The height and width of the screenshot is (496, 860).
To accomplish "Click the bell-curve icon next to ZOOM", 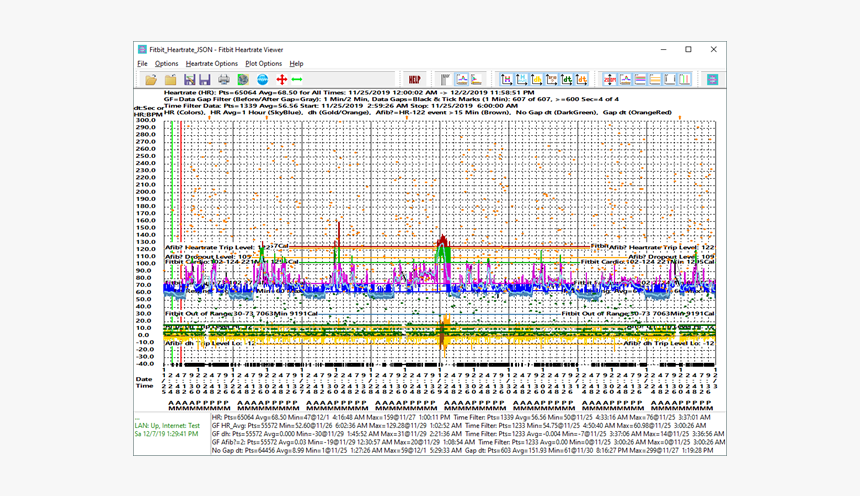I will (x=625, y=80).
